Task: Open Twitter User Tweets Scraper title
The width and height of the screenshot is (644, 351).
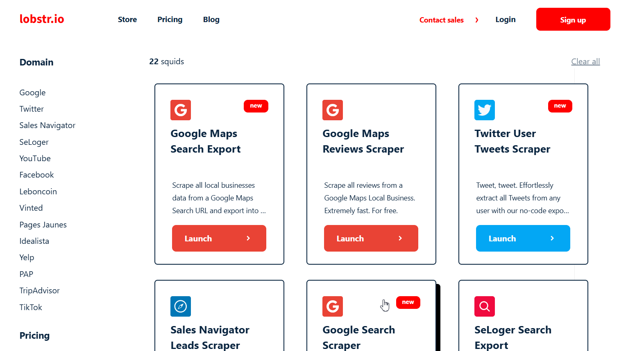Action: coord(512,142)
